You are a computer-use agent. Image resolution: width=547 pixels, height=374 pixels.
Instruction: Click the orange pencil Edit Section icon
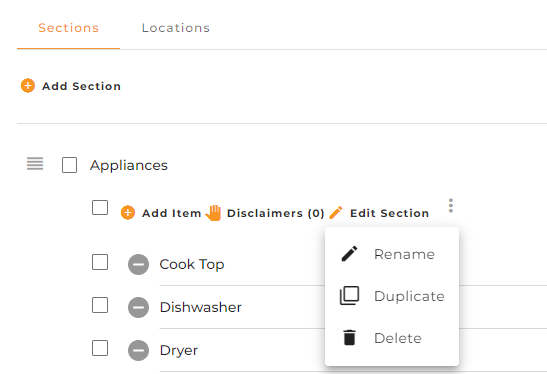coord(336,212)
